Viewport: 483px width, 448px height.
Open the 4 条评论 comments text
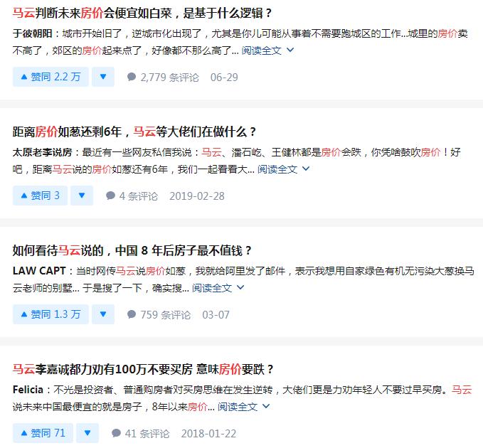[139, 196]
